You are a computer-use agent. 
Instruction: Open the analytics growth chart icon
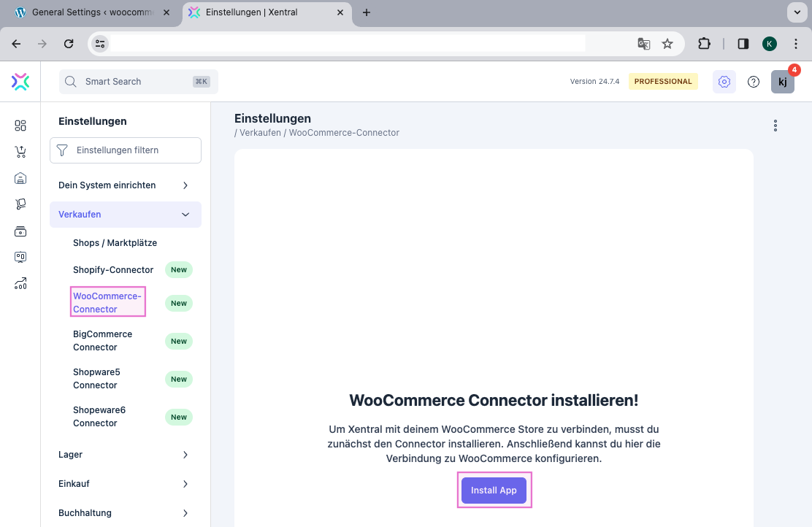pos(20,284)
